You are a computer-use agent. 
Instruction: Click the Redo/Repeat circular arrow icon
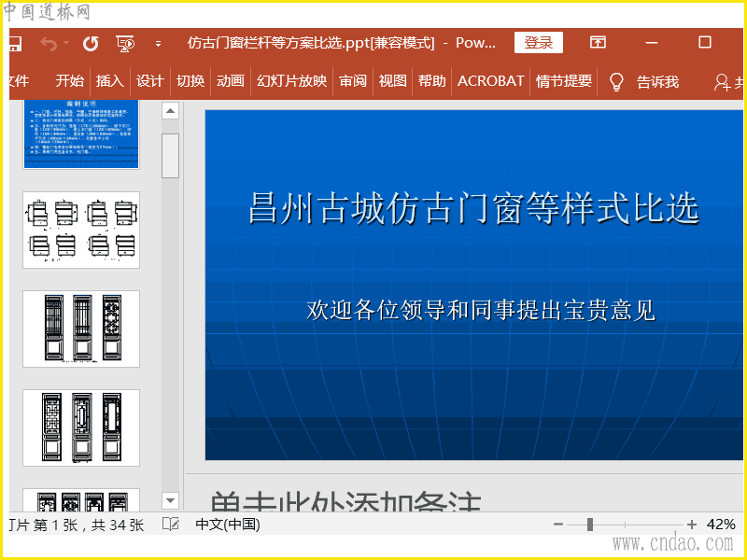click(91, 44)
